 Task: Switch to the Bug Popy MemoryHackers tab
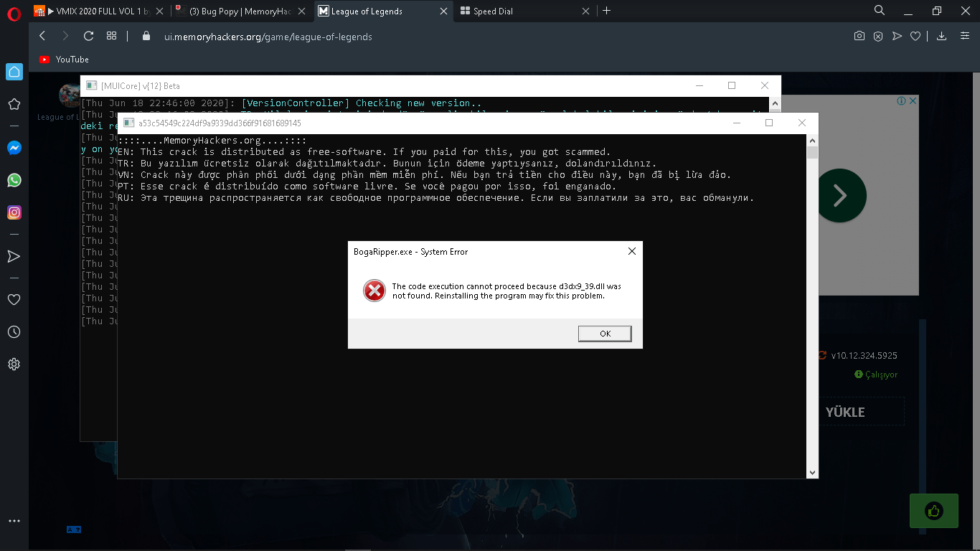(240, 11)
